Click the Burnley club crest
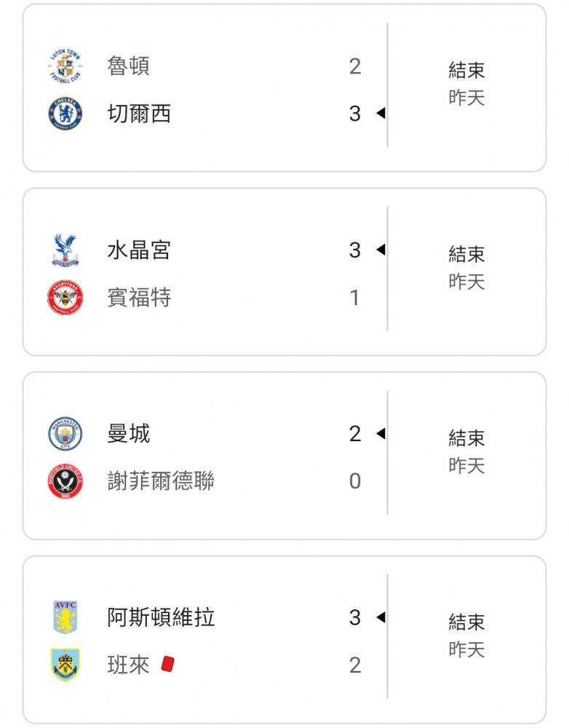569x728 pixels. [65, 665]
